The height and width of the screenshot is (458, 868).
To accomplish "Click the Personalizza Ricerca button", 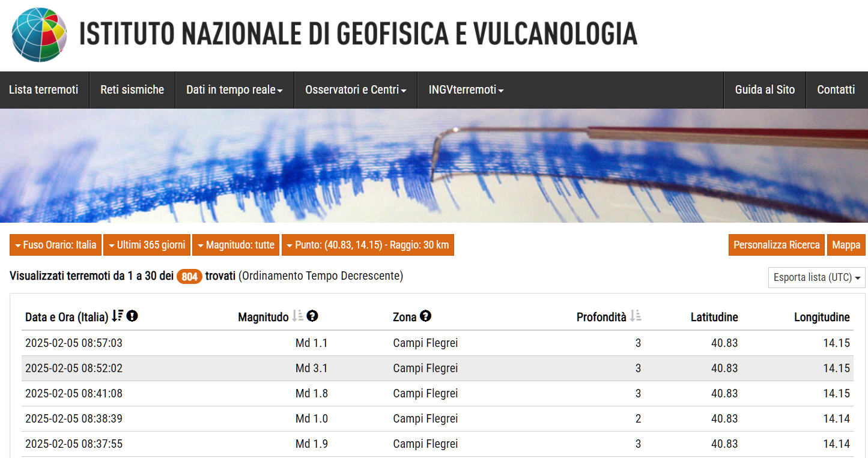I will [x=776, y=244].
